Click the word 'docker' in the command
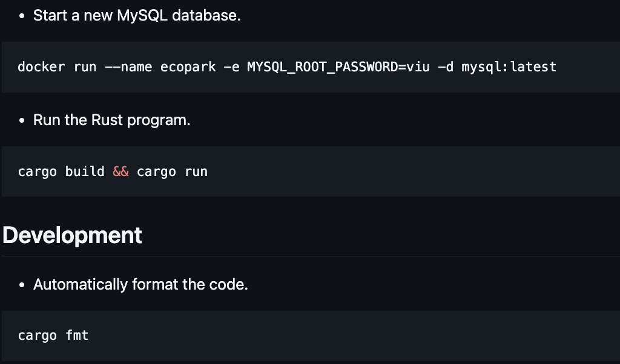Screen dimensions: 620x364 click(41, 67)
